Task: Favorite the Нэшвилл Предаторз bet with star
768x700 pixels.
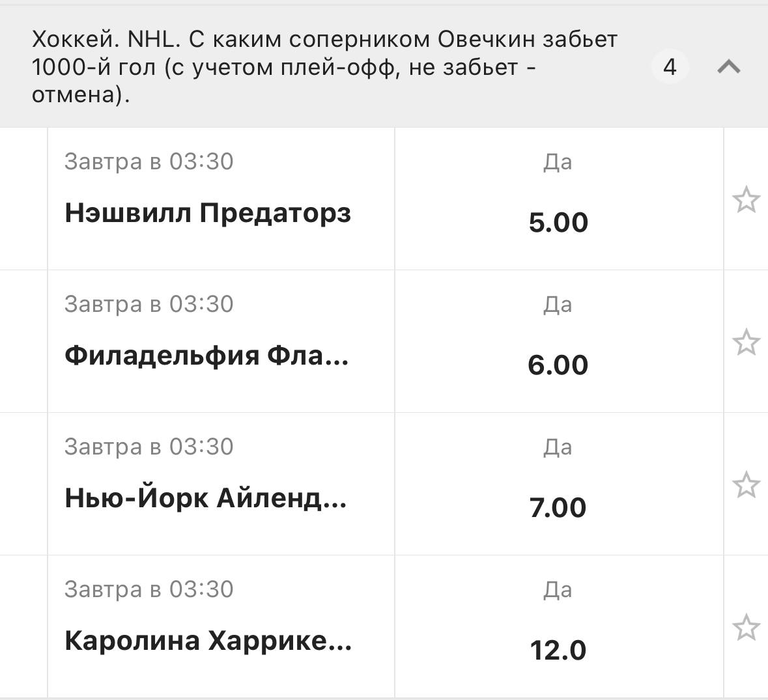Action: (746, 199)
